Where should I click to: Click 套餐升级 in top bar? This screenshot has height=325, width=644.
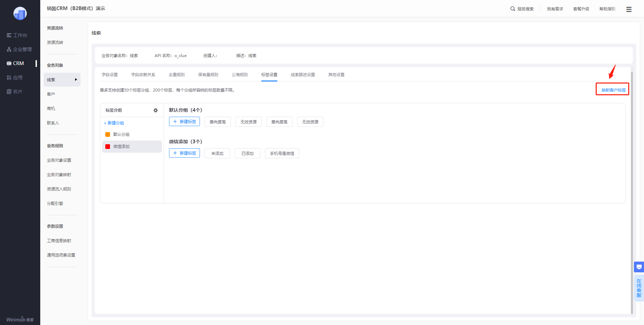coord(581,9)
